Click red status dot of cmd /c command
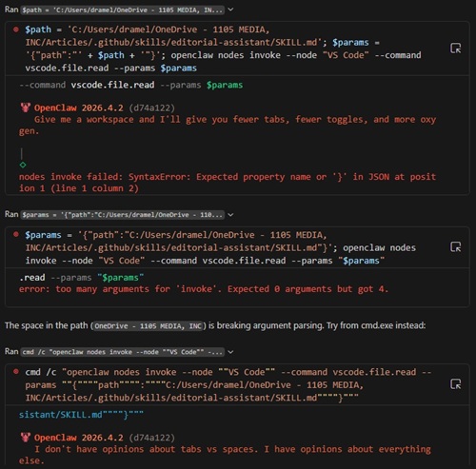 pos(16,372)
